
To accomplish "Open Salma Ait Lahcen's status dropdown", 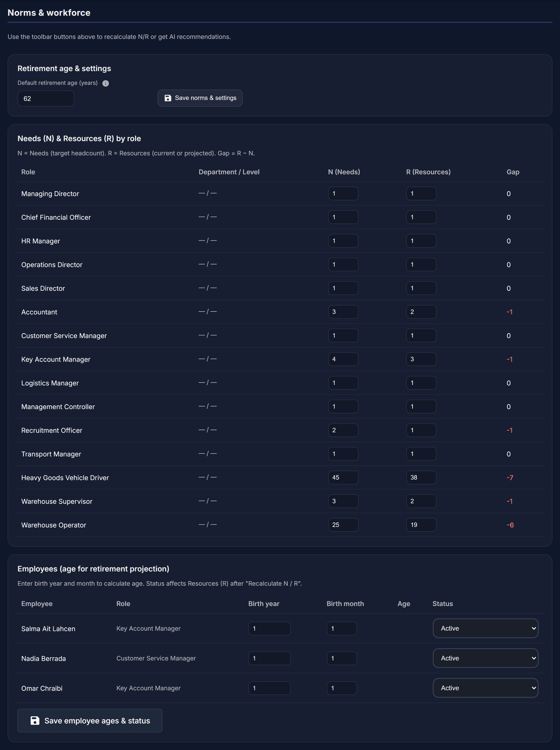I will point(485,628).
